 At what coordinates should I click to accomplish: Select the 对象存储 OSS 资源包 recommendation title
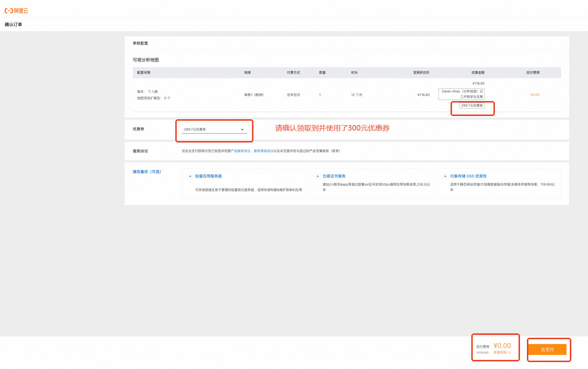click(468, 176)
